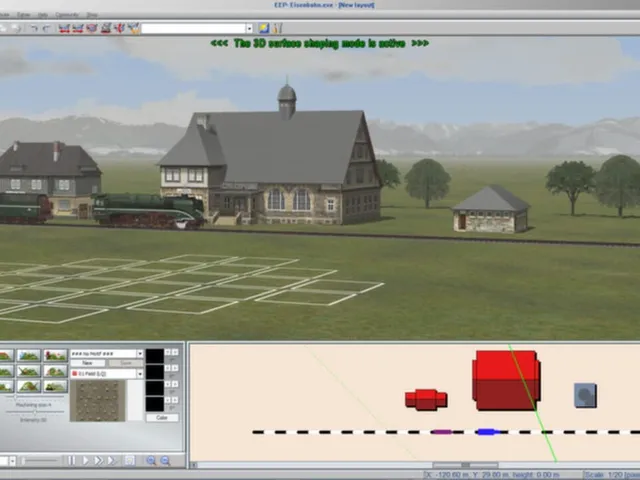Click the tools icon at toolbar's right end
Image resolution: width=640 pixels, height=480 pixels.
click(278, 28)
